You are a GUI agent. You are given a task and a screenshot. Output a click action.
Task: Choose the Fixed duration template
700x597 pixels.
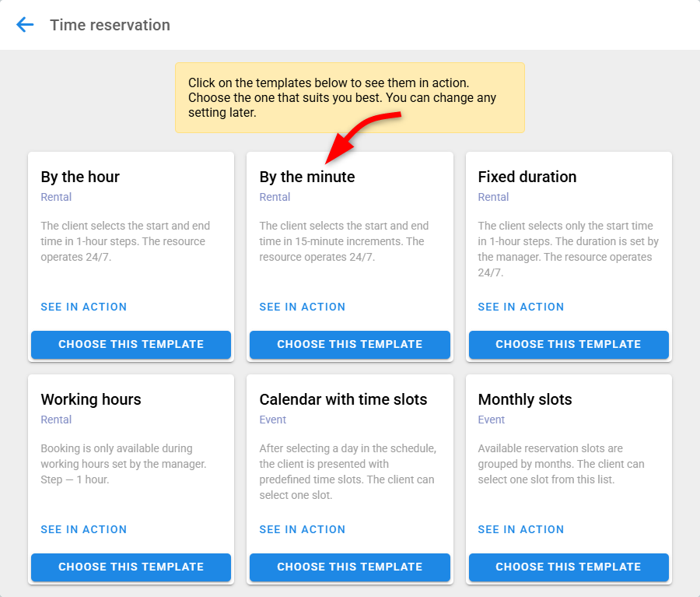pos(568,344)
